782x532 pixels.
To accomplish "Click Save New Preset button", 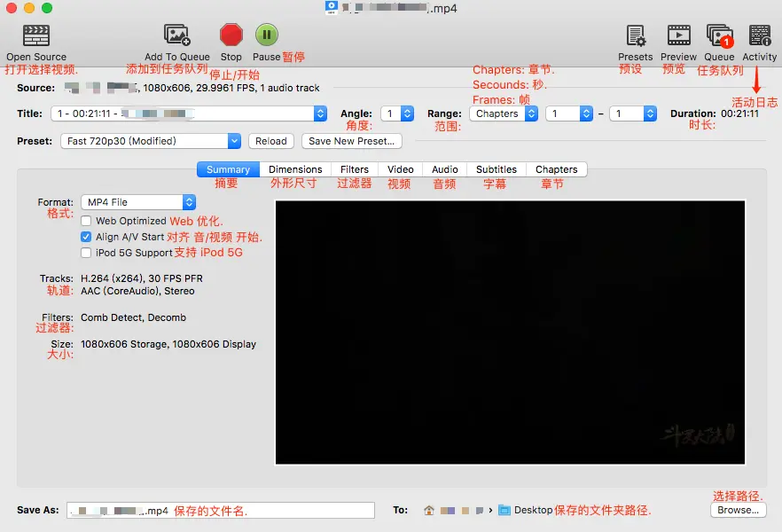I will click(x=352, y=141).
